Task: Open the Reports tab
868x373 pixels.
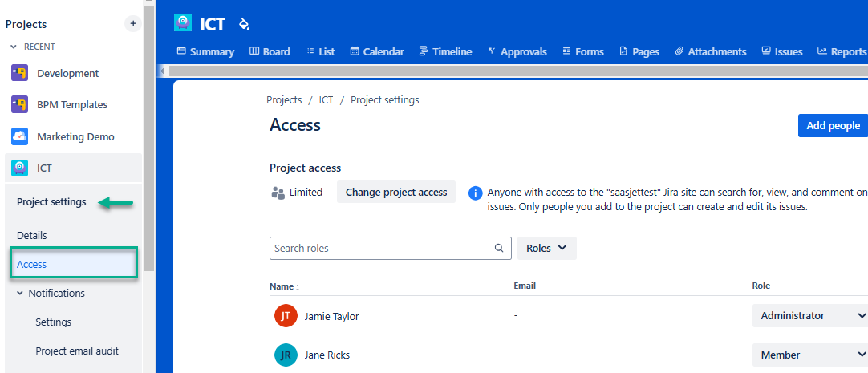Action: tap(842, 51)
